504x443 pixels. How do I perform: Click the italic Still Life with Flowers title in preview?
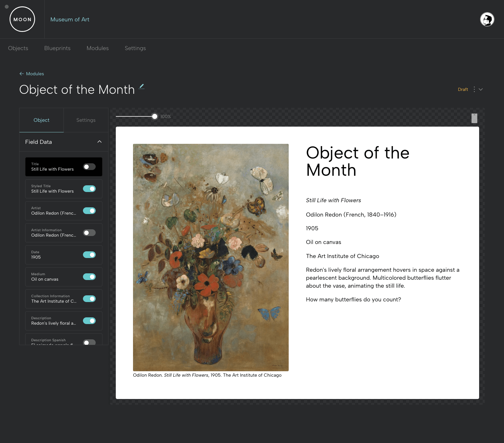click(x=333, y=200)
